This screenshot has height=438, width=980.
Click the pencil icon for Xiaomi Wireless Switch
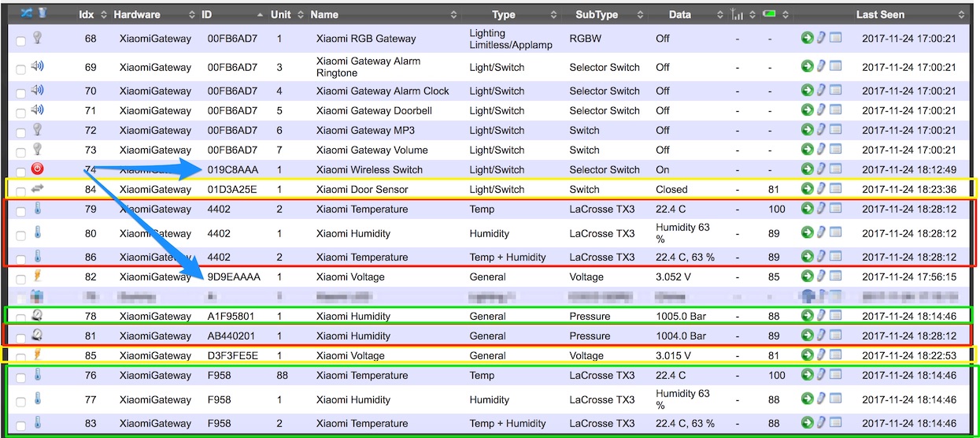821,169
